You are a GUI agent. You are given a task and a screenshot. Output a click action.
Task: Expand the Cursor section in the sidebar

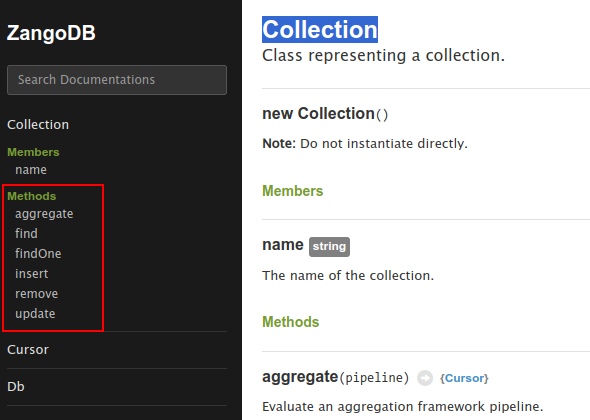(28, 350)
